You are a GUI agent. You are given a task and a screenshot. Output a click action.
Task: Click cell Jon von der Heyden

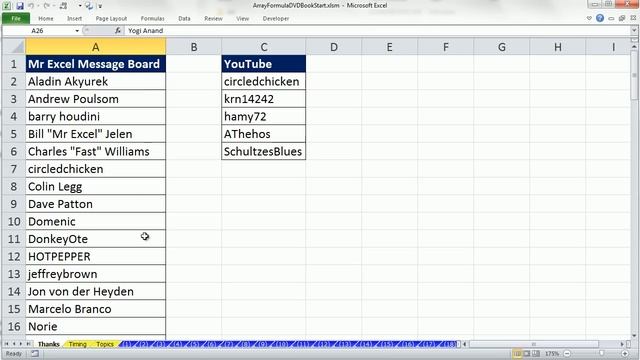click(96, 291)
